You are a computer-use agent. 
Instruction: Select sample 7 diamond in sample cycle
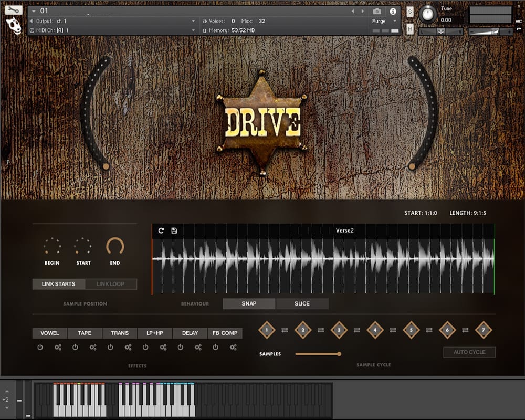(x=483, y=330)
